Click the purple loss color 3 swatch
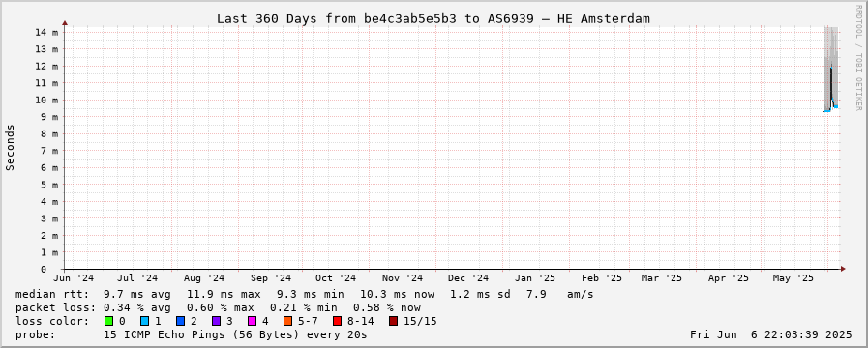The image size is (868, 348). [x=216, y=321]
